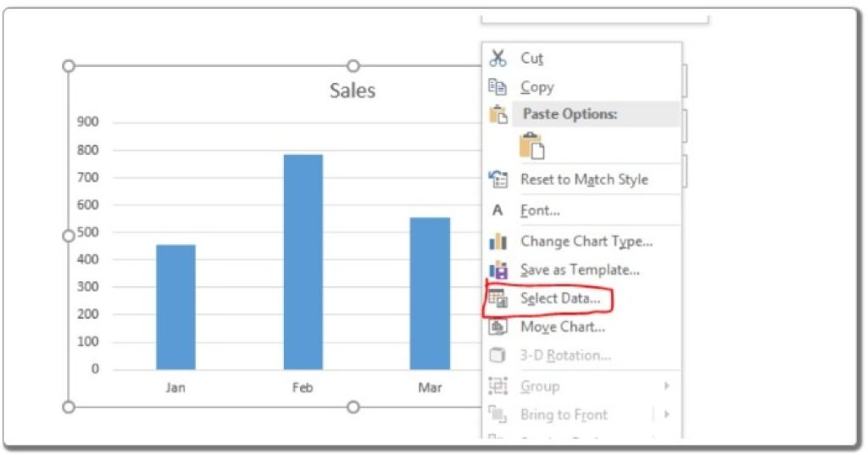Image resolution: width=868 pixels, height=455 pixels.
Task: Click the top-middle chart resize handle
Action: (353, 66)
